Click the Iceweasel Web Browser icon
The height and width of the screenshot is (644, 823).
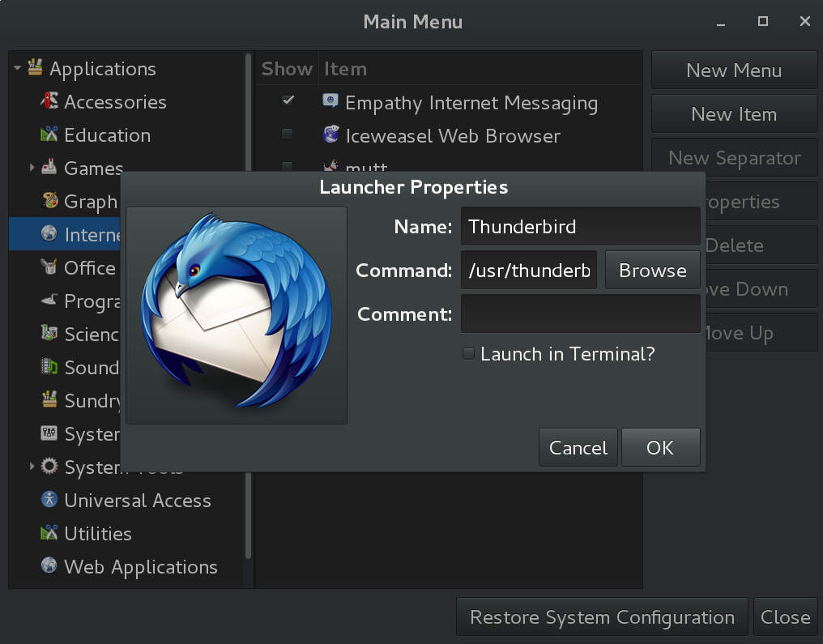coord(330,134)
